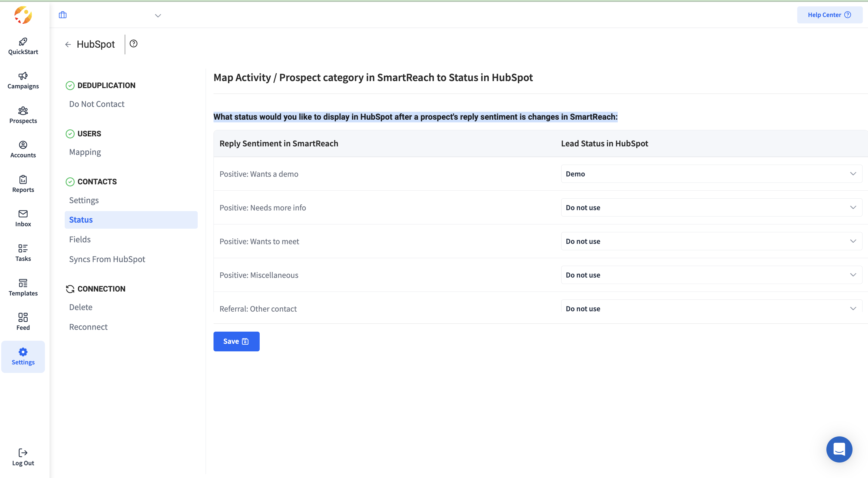Open the Tasks list icon
868x478 pixels.
pyautogui.click(x=23, y=249)
